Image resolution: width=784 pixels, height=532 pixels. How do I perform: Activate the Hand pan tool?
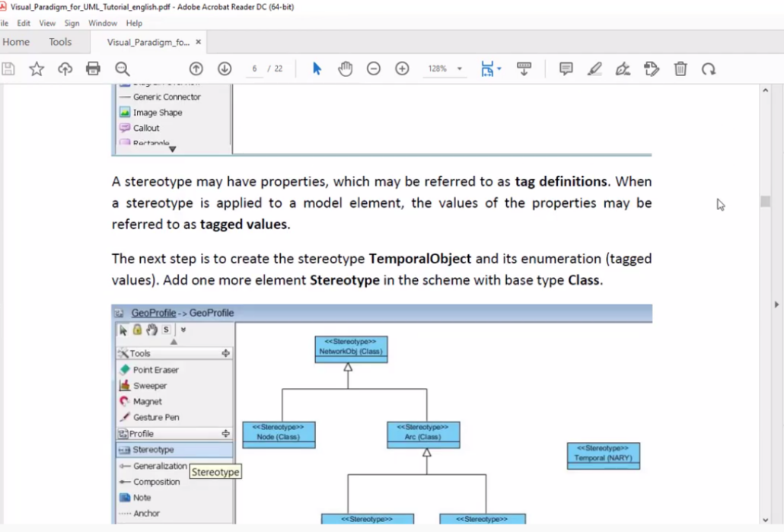[x=346, y=68]
